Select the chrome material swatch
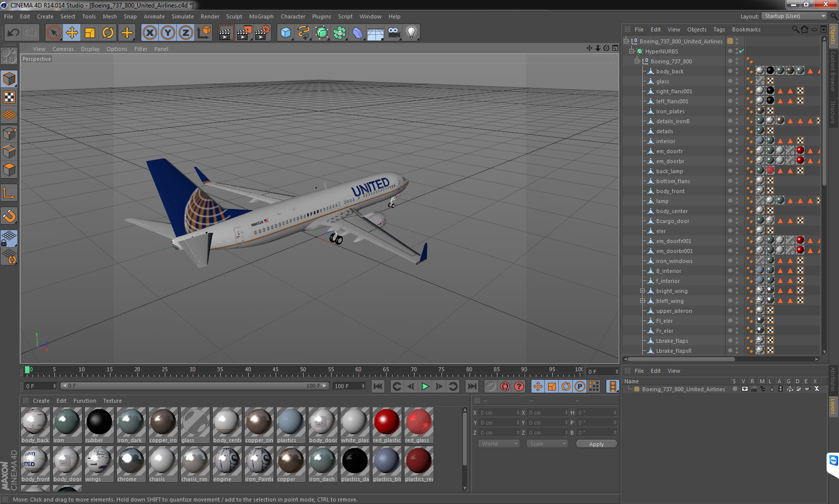 pyautogui.click(x=131, y=464)
